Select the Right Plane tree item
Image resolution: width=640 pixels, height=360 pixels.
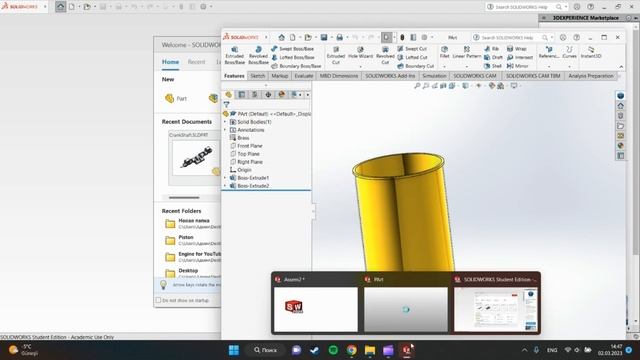coord(247,162)
